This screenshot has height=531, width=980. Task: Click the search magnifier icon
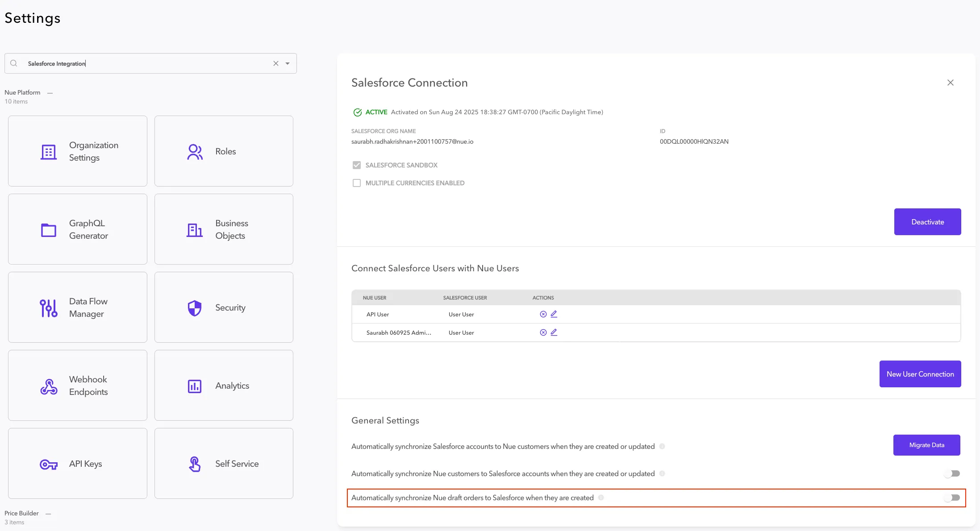[x=14, y=63]
